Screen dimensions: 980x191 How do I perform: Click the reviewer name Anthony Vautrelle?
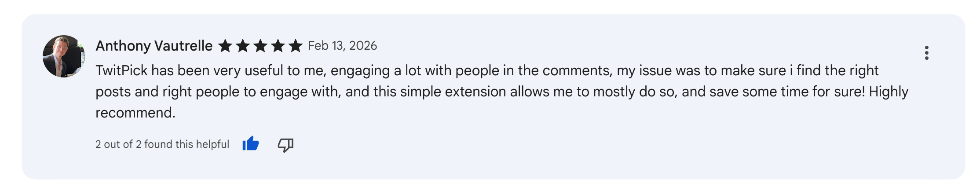154,46
